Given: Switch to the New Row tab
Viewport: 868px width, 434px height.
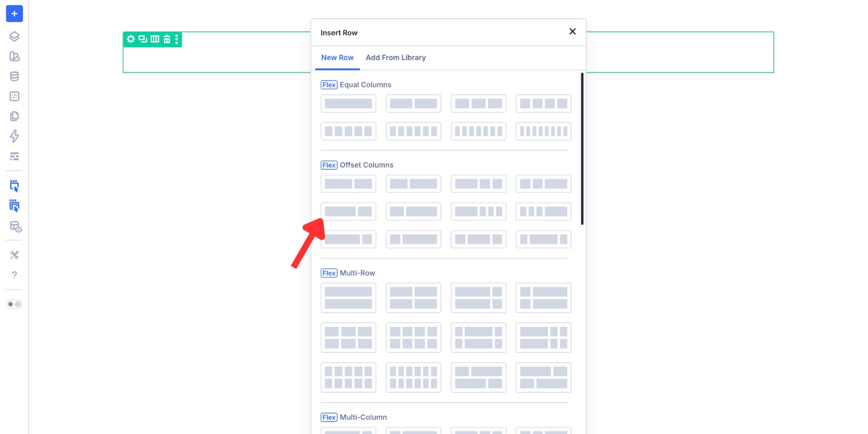Looking at the screenshot, I should (x=338, y=57).
